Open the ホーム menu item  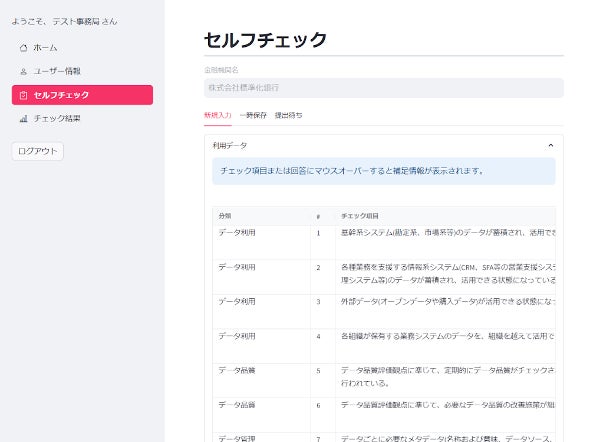pyautogui.click(x=82, y=48)
